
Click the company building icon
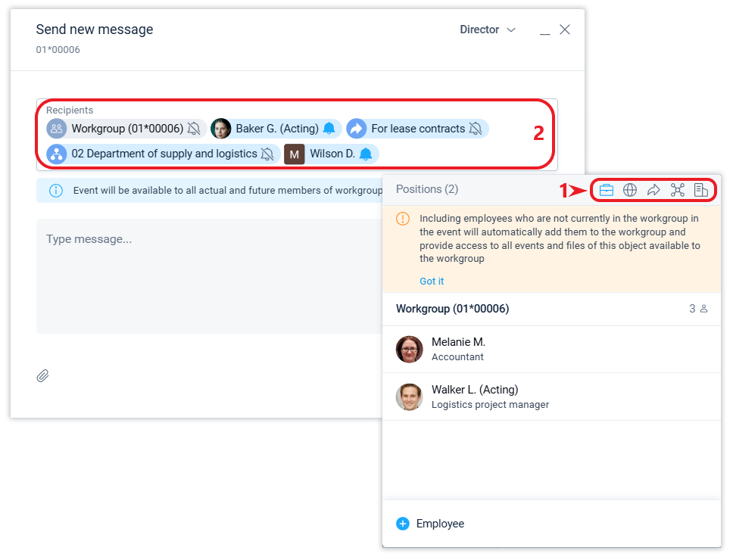pos(700,190)
